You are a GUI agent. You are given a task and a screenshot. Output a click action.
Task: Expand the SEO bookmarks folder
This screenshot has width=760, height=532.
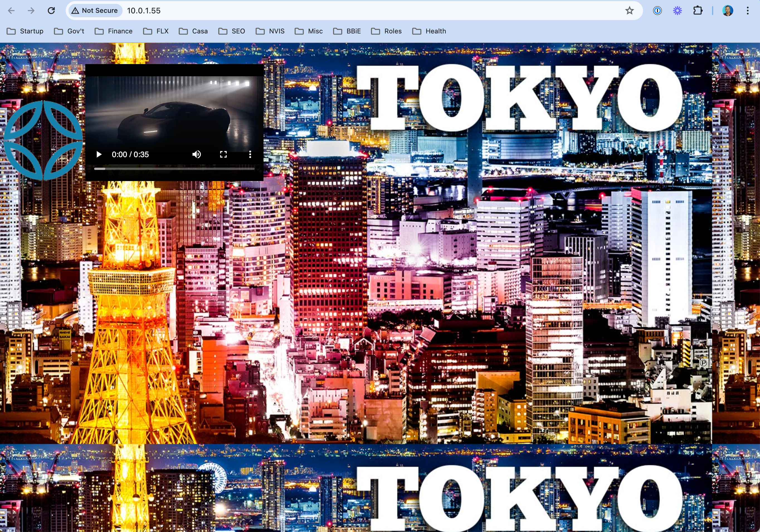click(232, 31)
